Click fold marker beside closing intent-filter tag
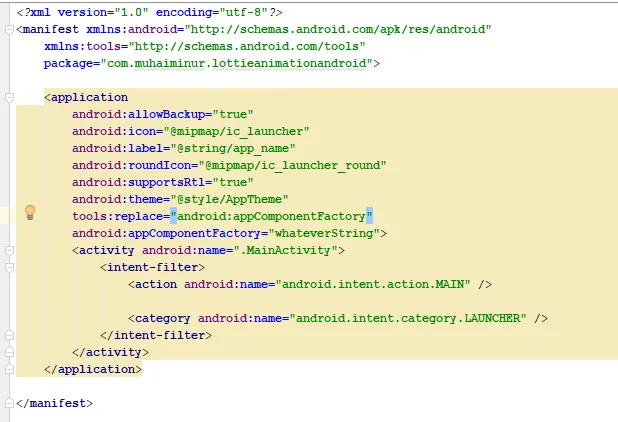The width and height of the screenshot is (618, 422). click(9, 335)
